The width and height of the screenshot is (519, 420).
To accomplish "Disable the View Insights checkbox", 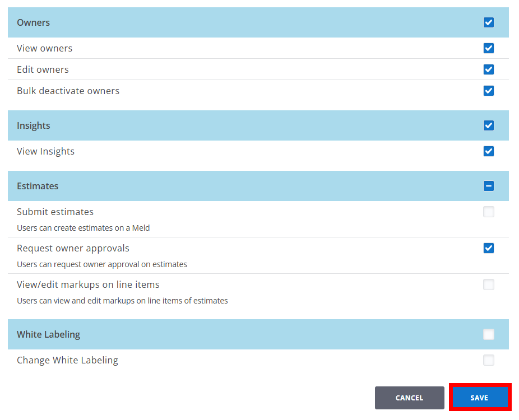I will pyautogui.click(x=488, y=151).
